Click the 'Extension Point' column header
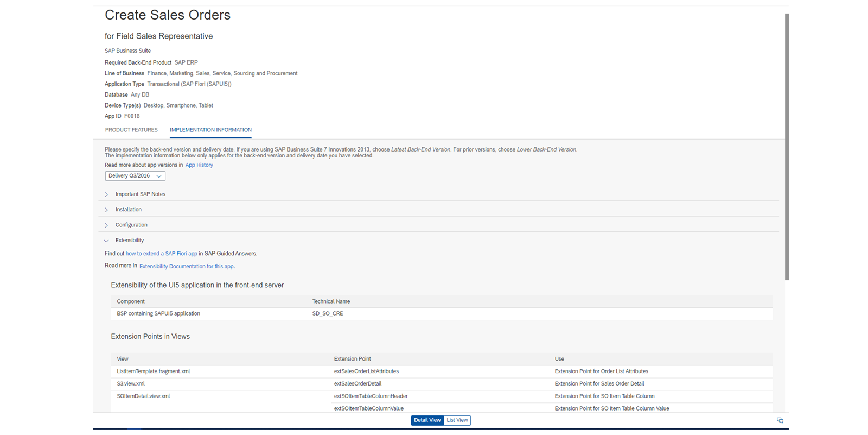The width and height of the screenshot is (868, 435). pyautogui.click(x=353, y=359)
